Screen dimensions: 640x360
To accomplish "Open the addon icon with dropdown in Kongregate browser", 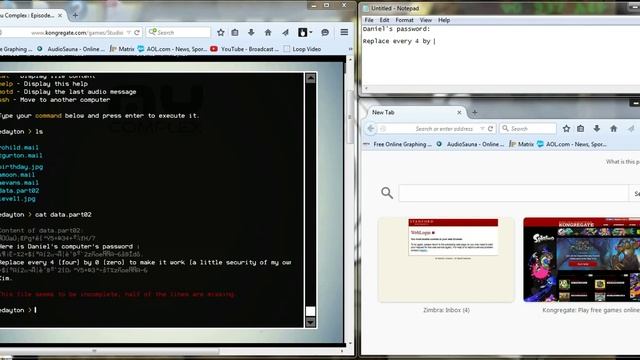I will [304, 32].
